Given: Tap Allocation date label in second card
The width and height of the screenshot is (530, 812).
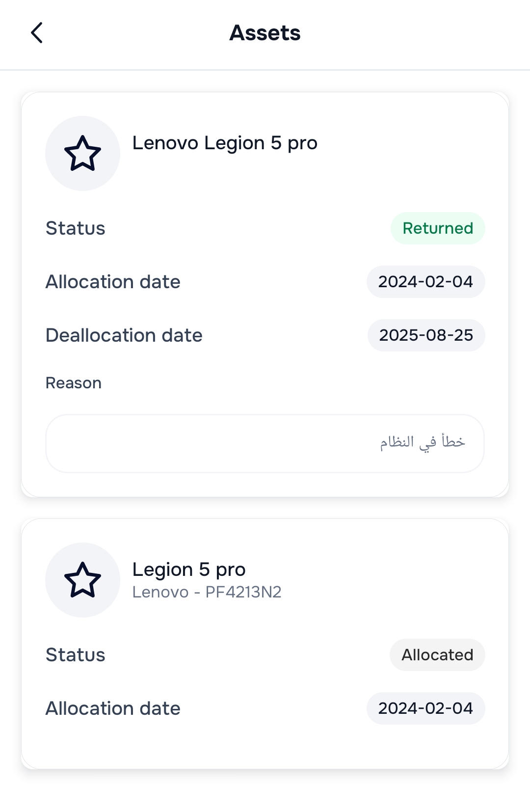Looking at the screenshot, I should coord(113,708).
